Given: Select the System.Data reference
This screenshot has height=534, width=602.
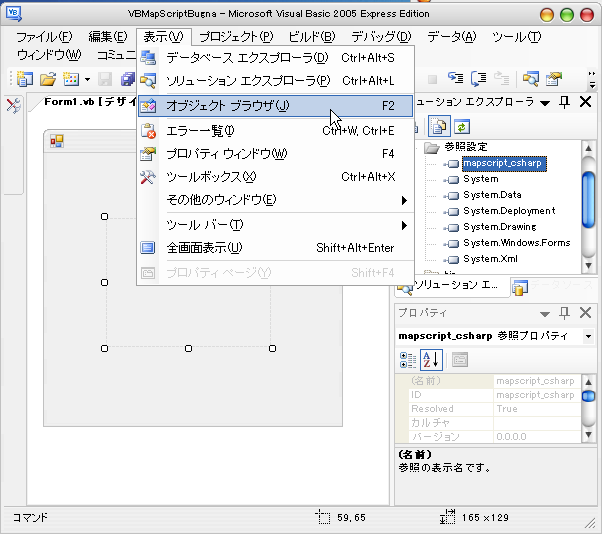Looking at the screenshot, I should [492, 195].
